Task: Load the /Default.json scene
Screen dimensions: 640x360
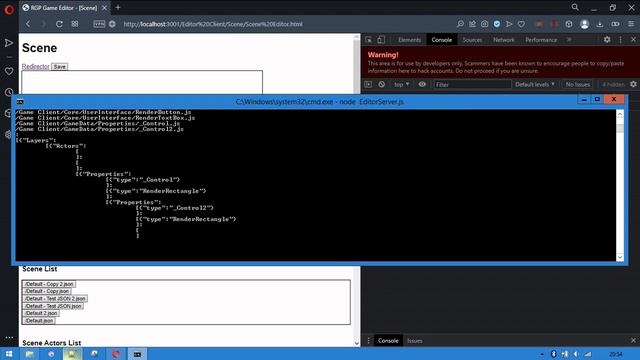Action: [x=38, y=320]
